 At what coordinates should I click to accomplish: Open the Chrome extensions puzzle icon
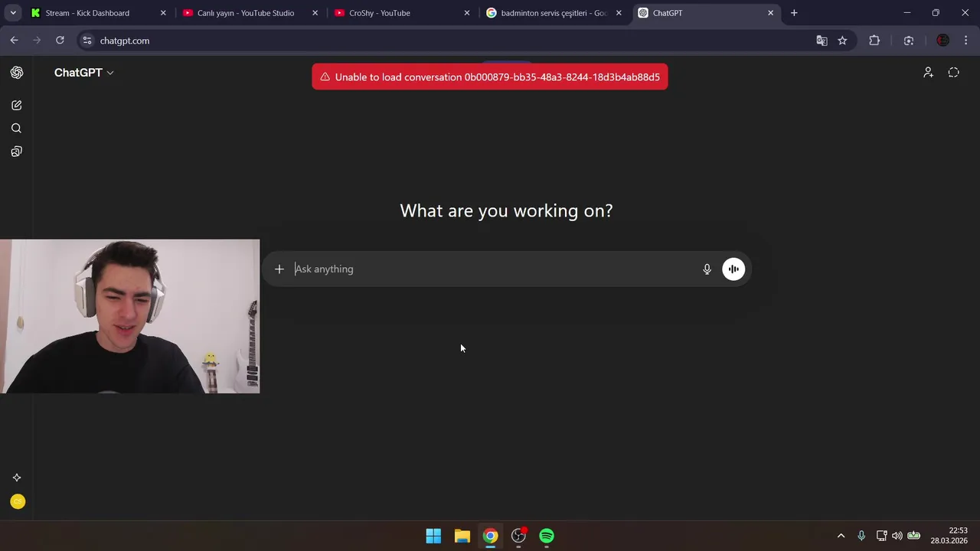pyautogui.click(x=874, y=41)
